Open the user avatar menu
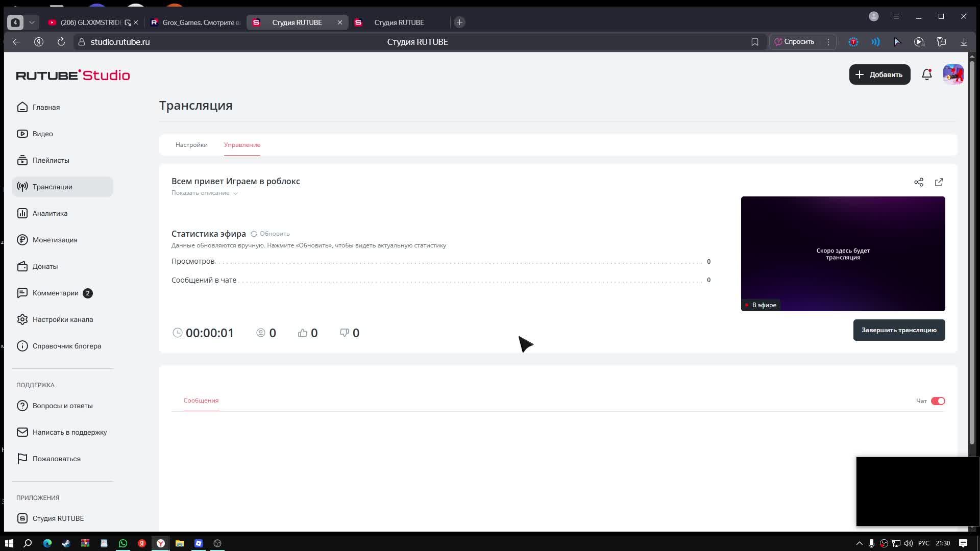Screen dimensions: 980x551 click(953, 74)
